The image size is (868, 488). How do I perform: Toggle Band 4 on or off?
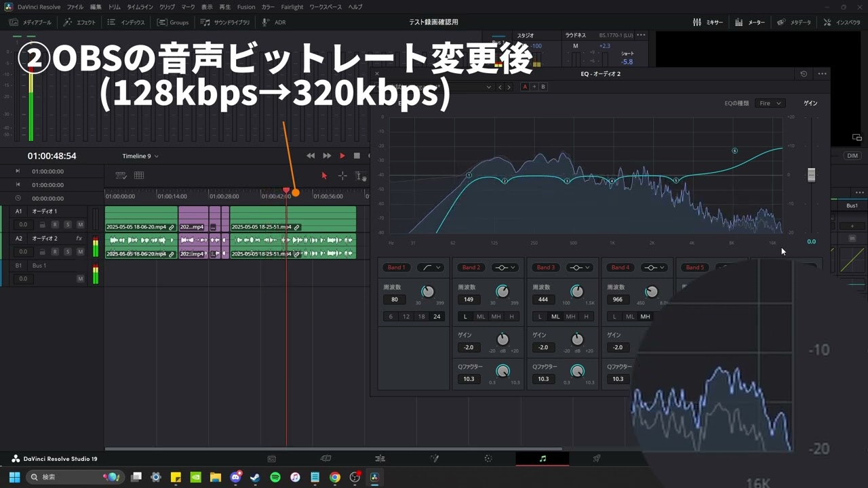pyautogui.click(x=620, y=268)
